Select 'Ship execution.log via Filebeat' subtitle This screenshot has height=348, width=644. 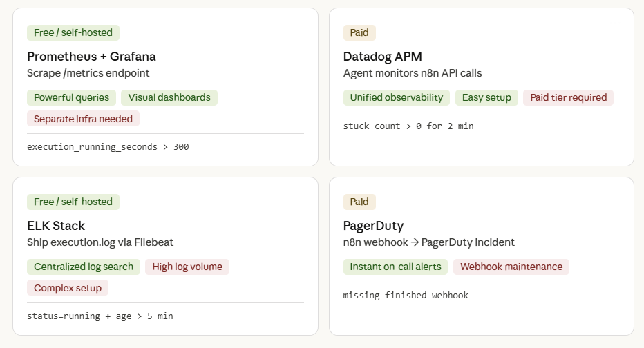[x=100, y=242]
